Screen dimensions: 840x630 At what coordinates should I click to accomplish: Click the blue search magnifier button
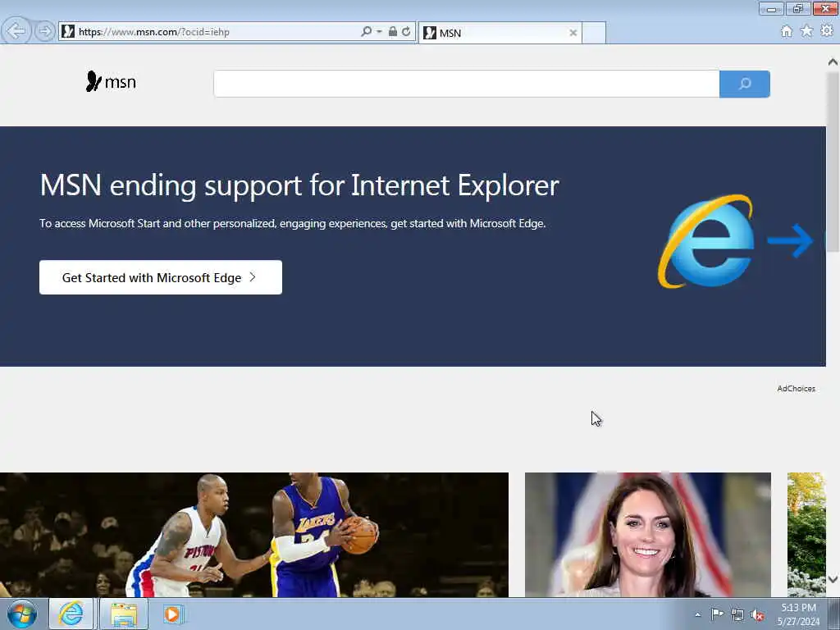(x=745, y=84)
